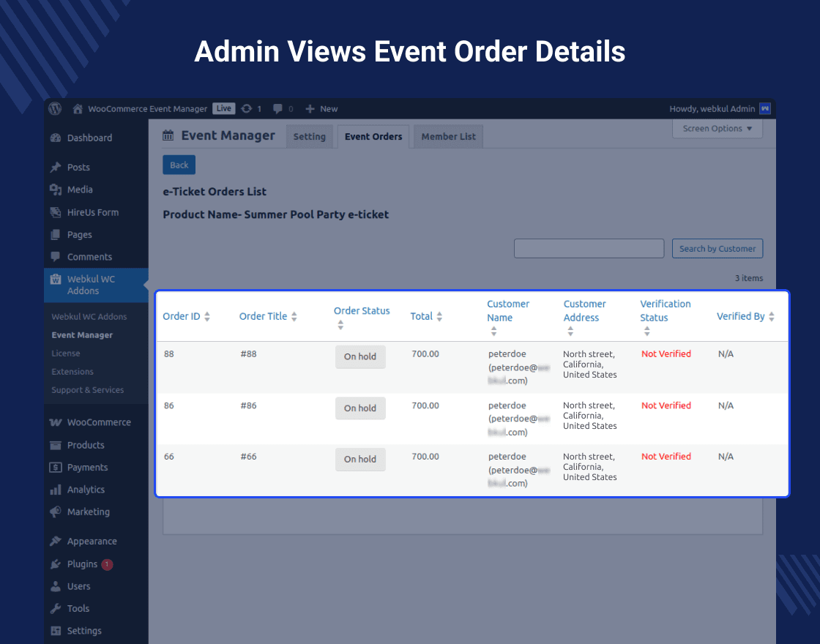Sort by Order Status arrows
Screen dimensions: 820x644
pyautogui.click(x=340, y=325)
